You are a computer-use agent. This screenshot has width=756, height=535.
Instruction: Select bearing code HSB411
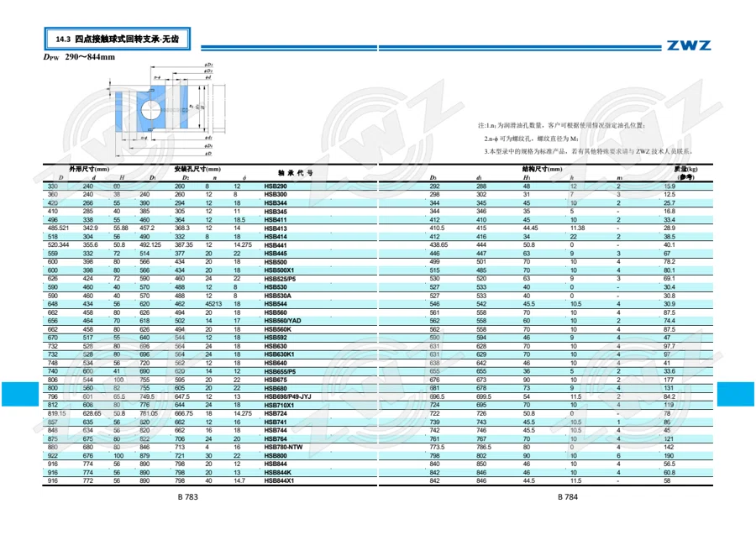(276, 220)
